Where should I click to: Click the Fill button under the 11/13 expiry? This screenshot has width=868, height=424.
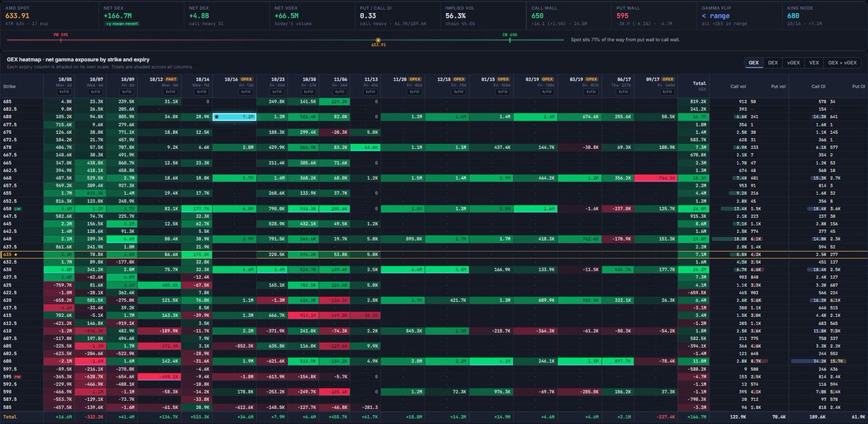pos(371,92)
